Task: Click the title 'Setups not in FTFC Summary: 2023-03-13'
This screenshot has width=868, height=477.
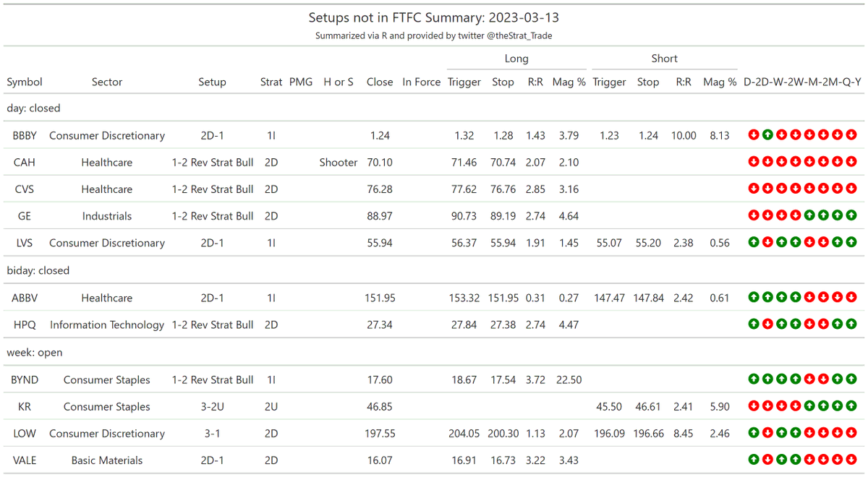Action: click(x=434, y=17)
